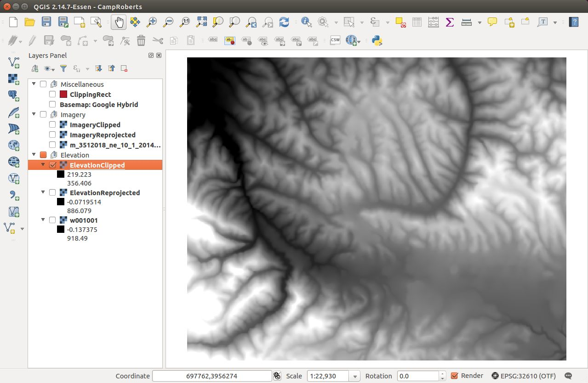Open the attribute table
The width and height of the screenshot is (588, 383).
417,22
